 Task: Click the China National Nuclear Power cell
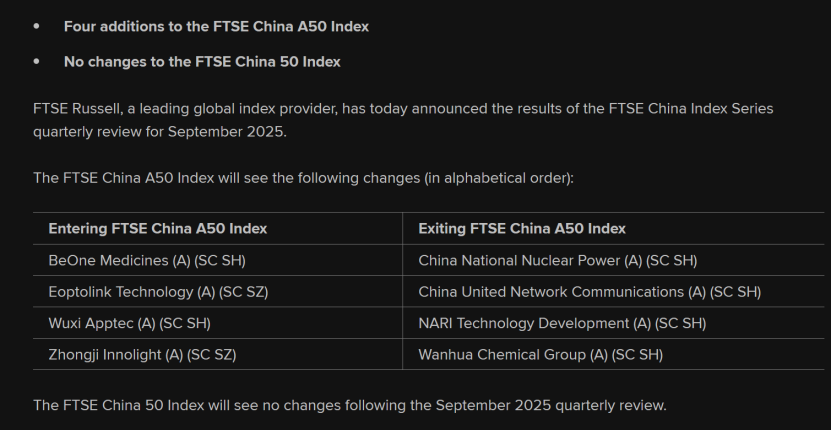[557, 261]
